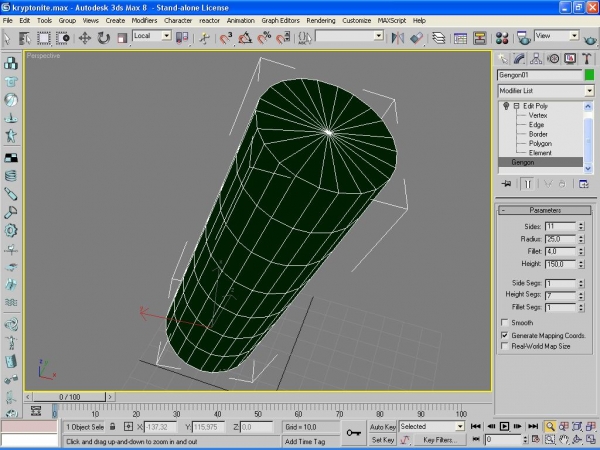Open the MAXScript menu

coord(392,21)
